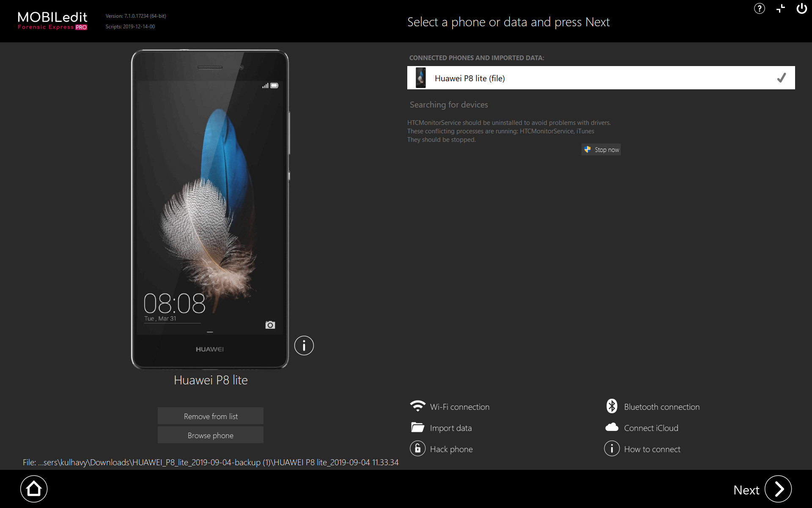Screen dimensions: 812x508
Task: Click the Home icon button
Action: pyautogui.click(x=34, y=489)
